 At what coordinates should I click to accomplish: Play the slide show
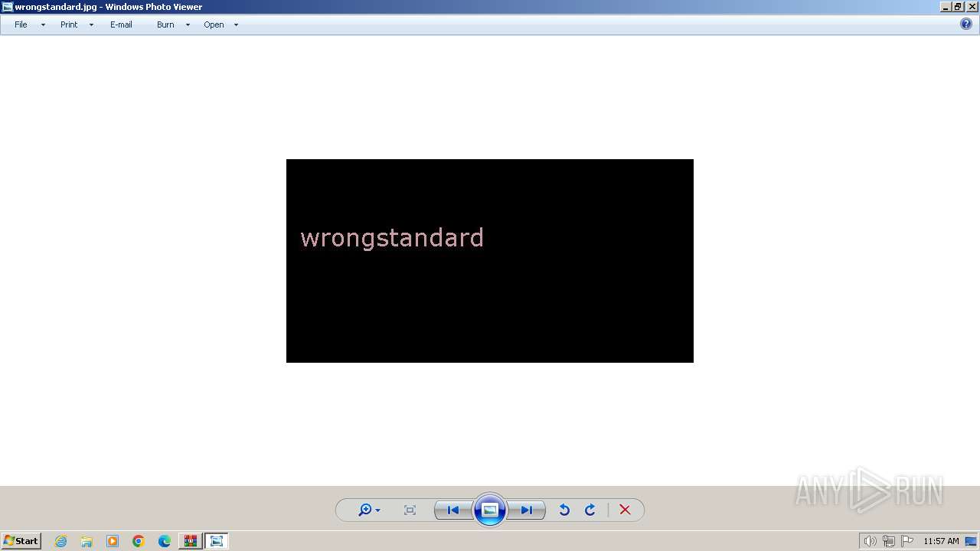[x=490, y=510]
